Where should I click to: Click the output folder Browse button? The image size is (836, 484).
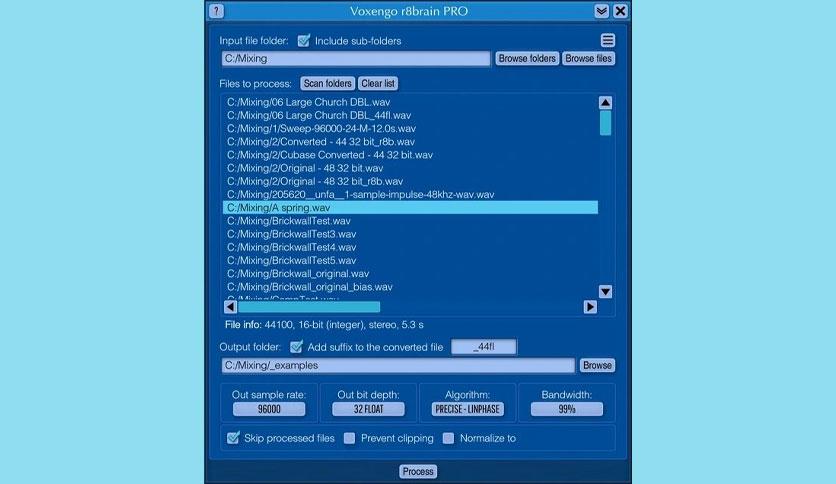[597, 365]
